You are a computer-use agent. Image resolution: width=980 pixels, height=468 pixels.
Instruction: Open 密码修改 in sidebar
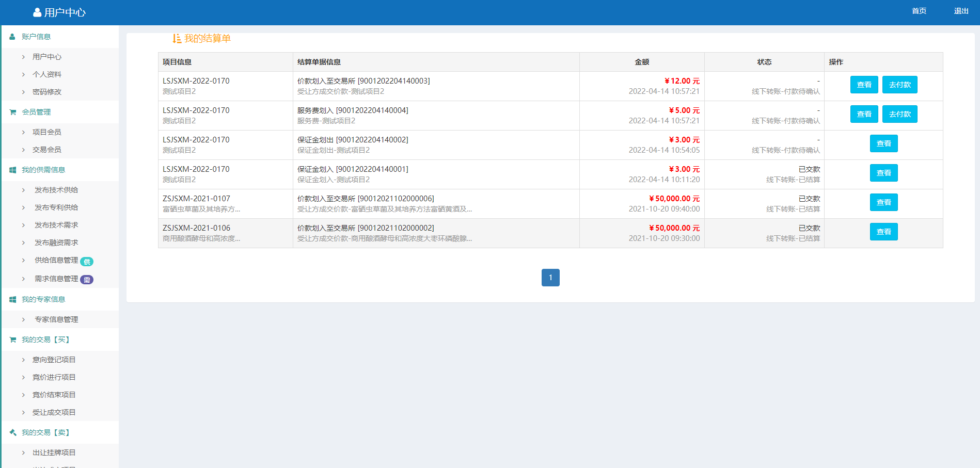point(47,92)
